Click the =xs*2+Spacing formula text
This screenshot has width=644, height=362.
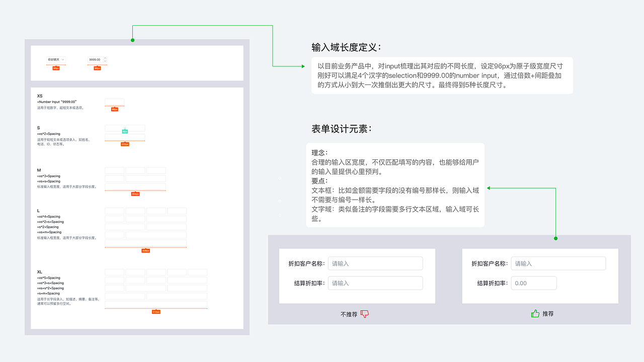(x=48, y=134)
